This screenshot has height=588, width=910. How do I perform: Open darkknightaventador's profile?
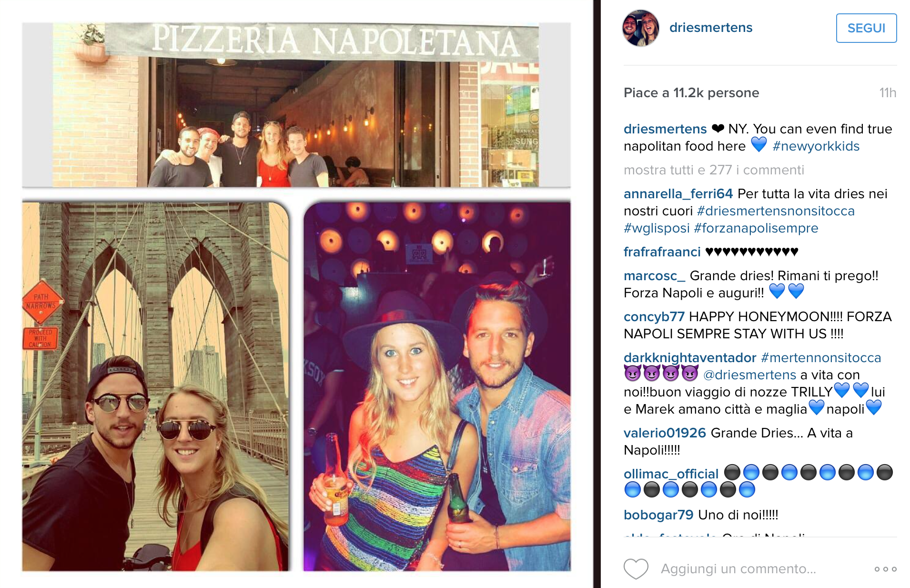pyautogui.click(x=690, y=358)
